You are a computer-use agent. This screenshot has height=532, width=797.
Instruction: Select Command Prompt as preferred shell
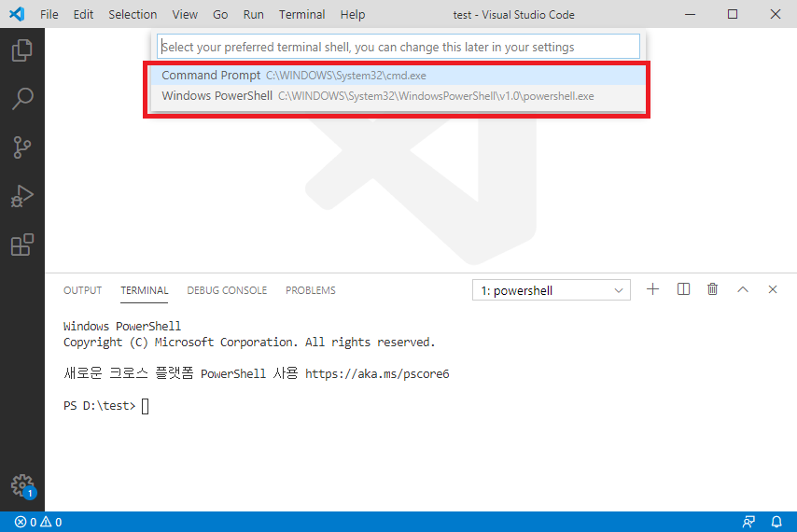tap(398, 76)
